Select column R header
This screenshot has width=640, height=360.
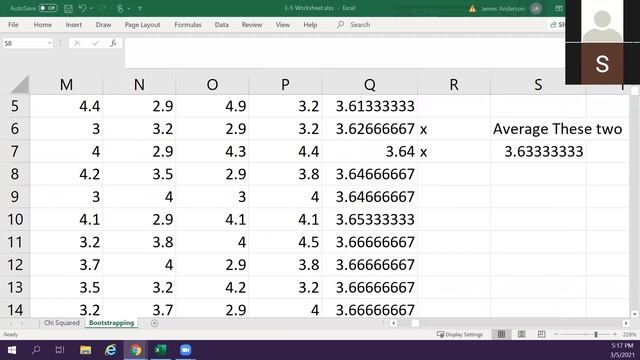pos(454,84)
